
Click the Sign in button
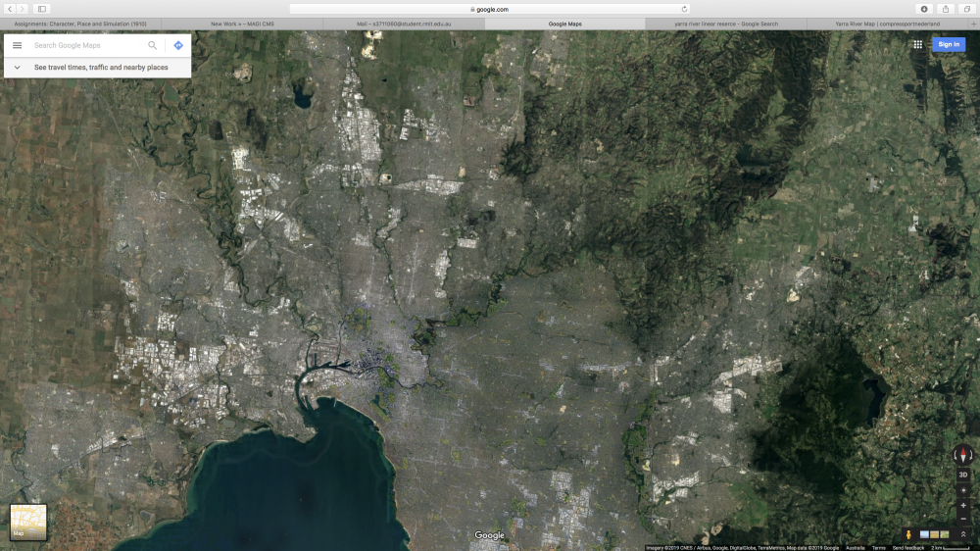point(948,44)
